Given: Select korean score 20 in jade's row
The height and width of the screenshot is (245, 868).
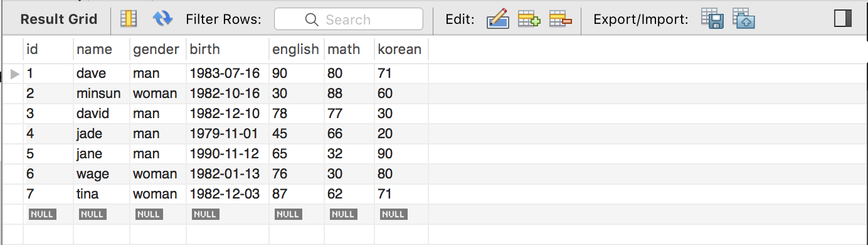Looking at the screenshot, I should (x=401, y=134).
